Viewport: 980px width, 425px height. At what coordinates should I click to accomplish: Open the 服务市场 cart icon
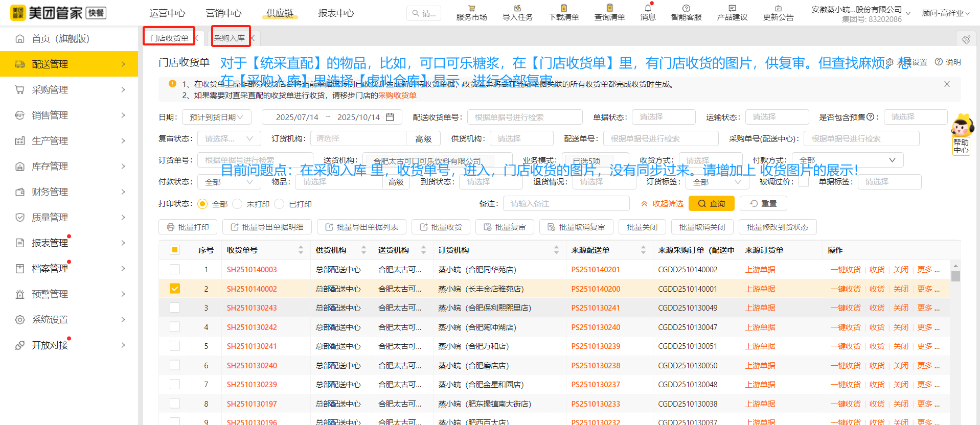click(x=471, y=8)
